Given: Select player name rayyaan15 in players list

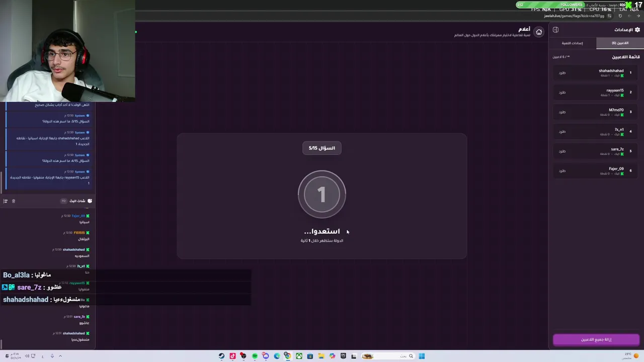Looking at the screenshot, I should coord(615,90).
